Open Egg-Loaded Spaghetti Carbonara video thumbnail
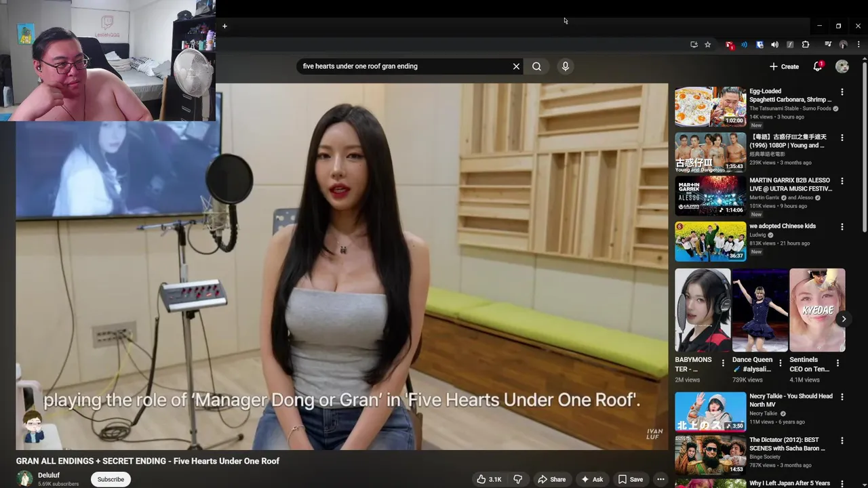Screen dimensions: 868x488 coord(710,106)
